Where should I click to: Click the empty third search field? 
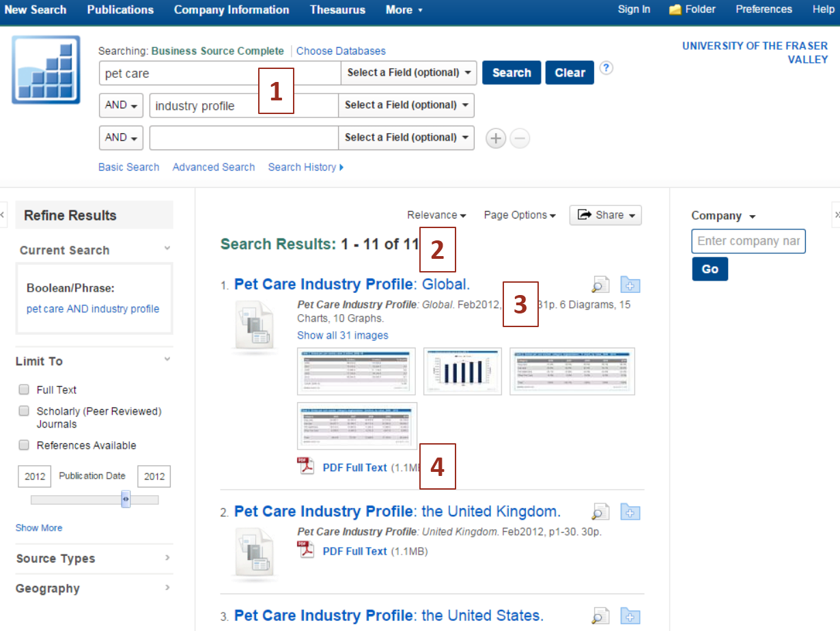point(244,137)
